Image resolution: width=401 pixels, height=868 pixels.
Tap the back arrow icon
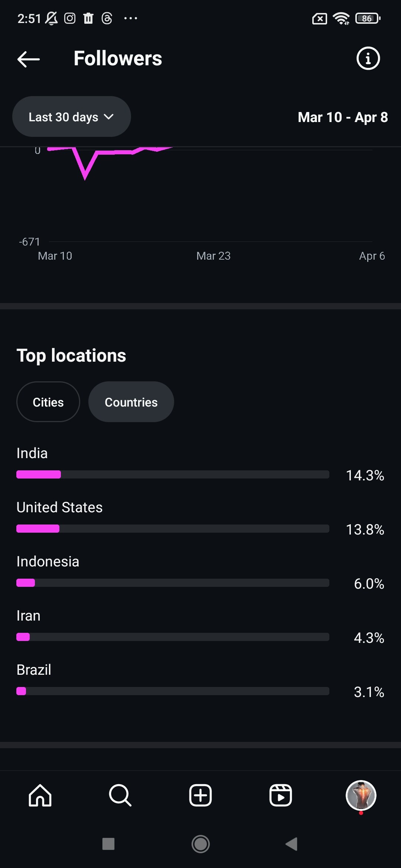[x=29, y=59]
